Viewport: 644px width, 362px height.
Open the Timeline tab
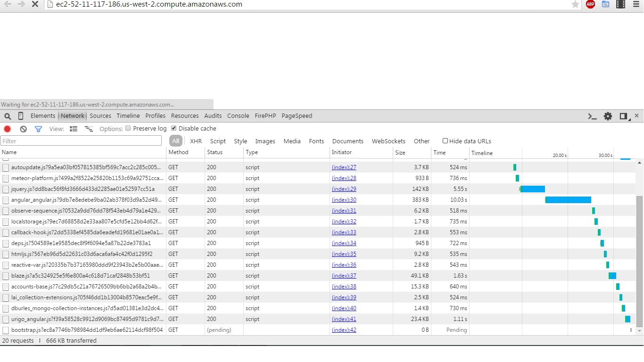tap(128, 116)
